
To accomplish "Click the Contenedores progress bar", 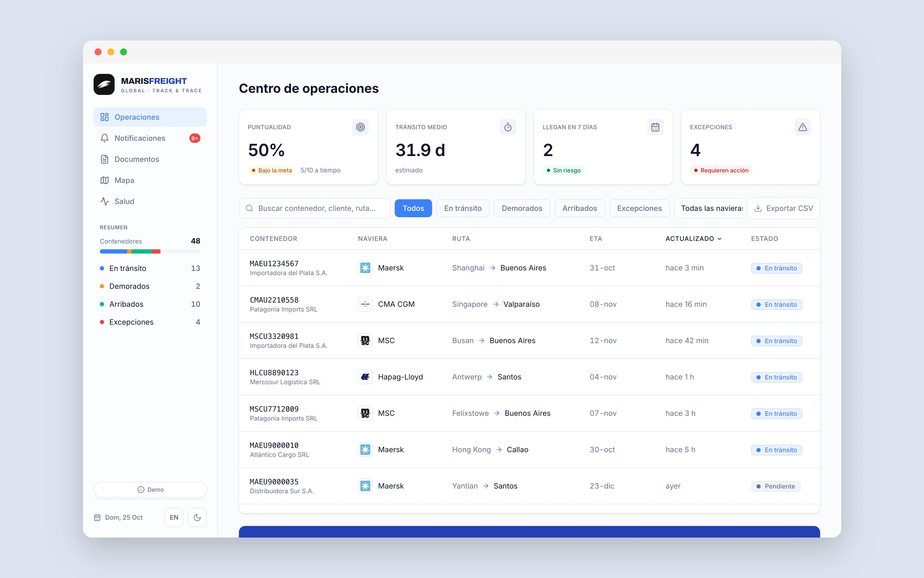I will pyautogui.click(x=150, y=251).
